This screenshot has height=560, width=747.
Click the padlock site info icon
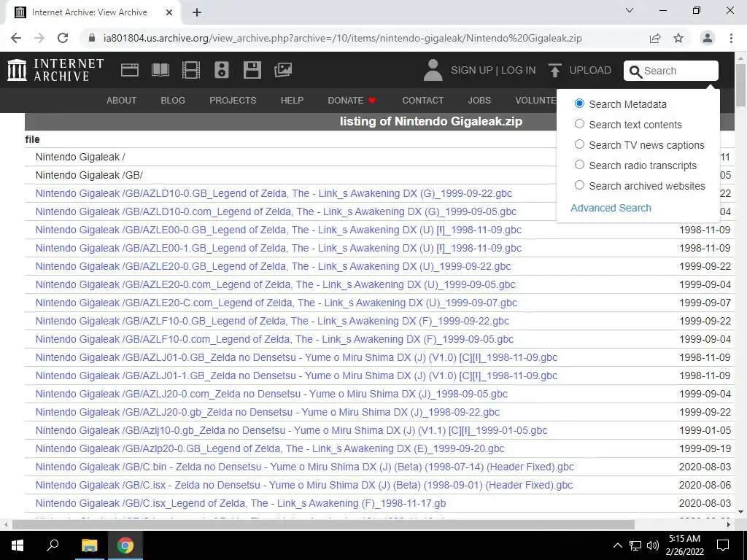click(x=92, y=38)
